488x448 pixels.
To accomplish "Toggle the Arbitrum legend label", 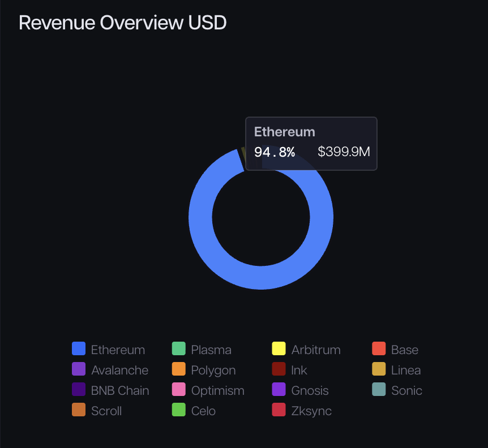I will click(x=316, y=350).
